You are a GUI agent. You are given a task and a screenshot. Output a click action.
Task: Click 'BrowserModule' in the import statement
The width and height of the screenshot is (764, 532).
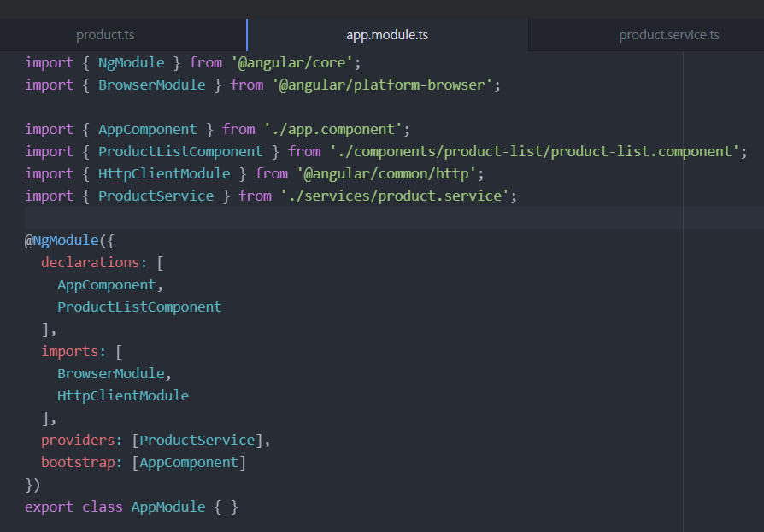[x=151, y=85]
